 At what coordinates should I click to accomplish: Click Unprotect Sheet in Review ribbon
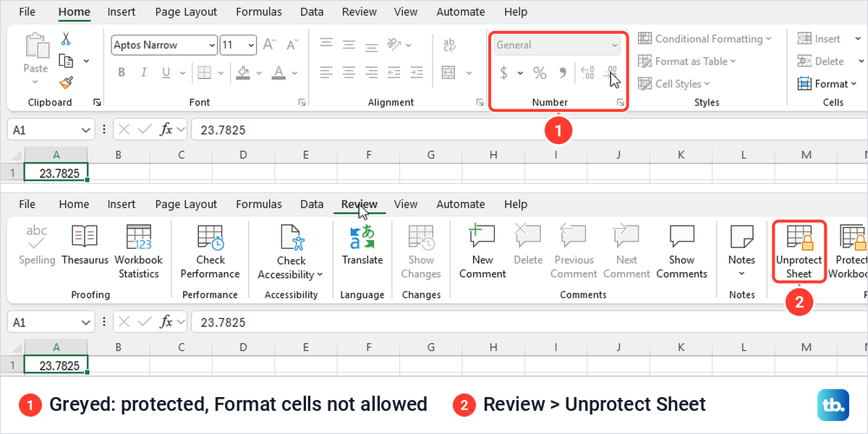tap(799, 252)
